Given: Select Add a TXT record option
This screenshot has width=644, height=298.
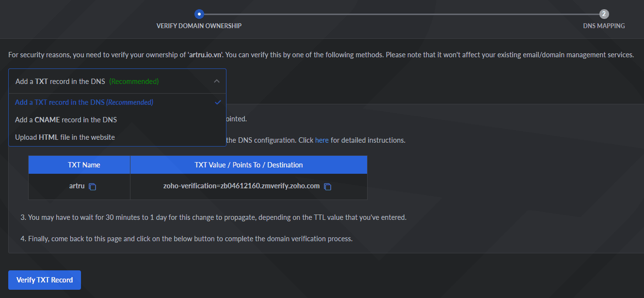Looking at the screenshot, I should coord(117,102).
